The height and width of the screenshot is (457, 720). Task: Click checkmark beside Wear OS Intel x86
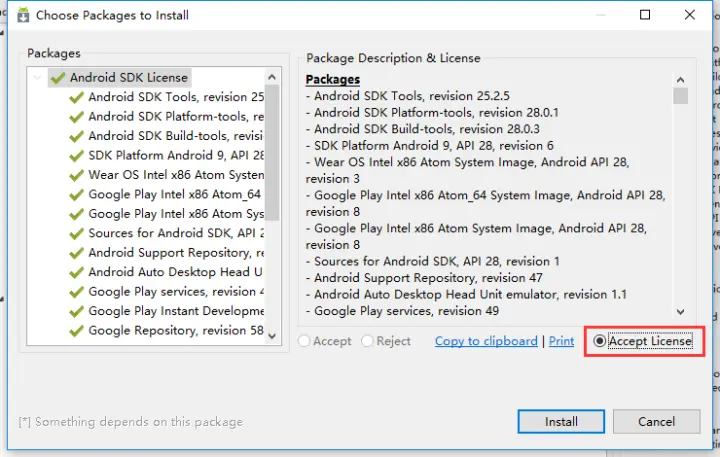(76, 175)
